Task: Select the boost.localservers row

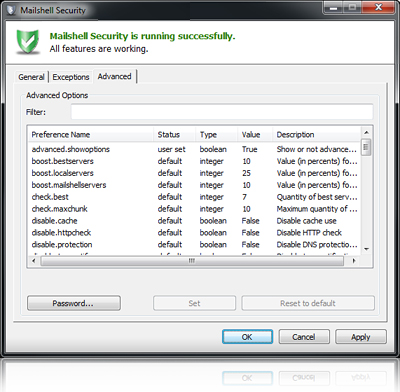Action: click(194, 173)
